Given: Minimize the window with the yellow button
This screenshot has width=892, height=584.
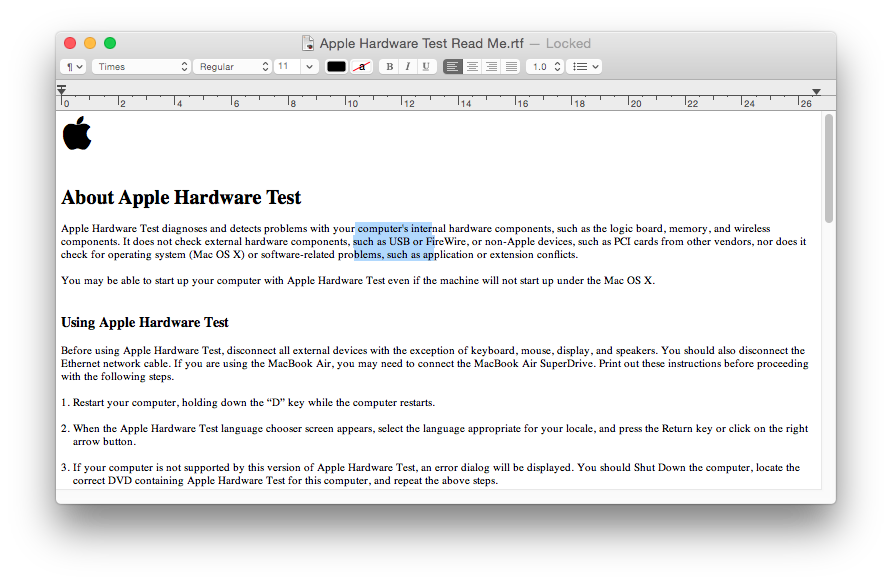Looking at the screenshot, I should coord(90,43).
